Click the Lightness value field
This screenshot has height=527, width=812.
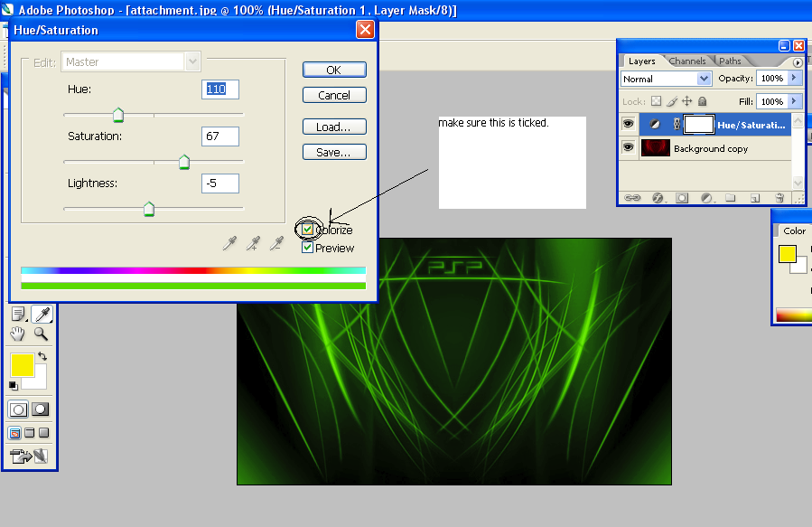coord(220,184)
